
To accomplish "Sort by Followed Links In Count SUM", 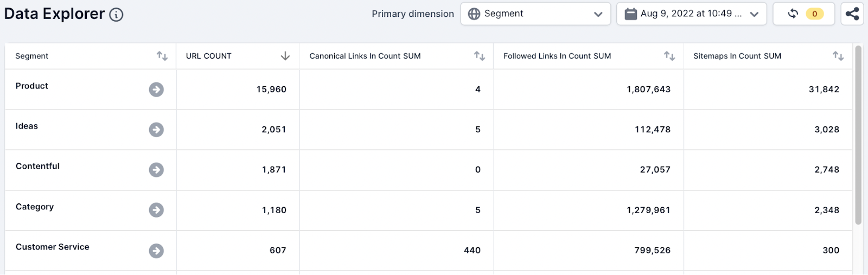I will tap(669, 56).
